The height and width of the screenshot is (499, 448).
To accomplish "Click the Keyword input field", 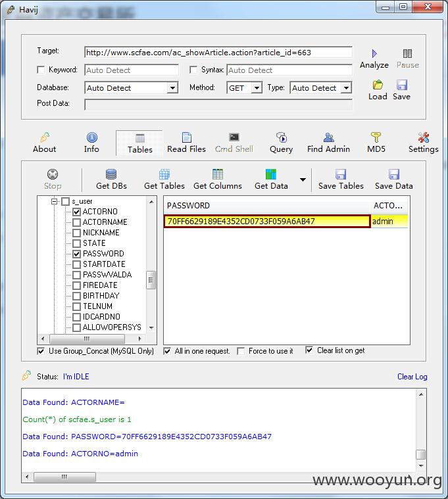I will point(132,70).
